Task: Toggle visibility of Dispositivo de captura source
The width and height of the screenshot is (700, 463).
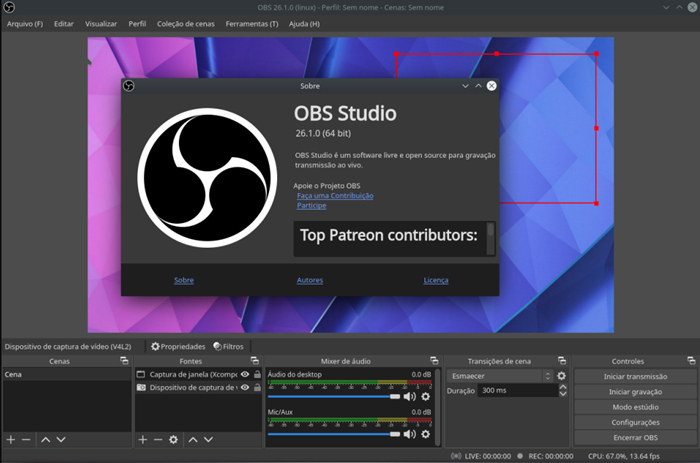Action: tap(244, 387)
